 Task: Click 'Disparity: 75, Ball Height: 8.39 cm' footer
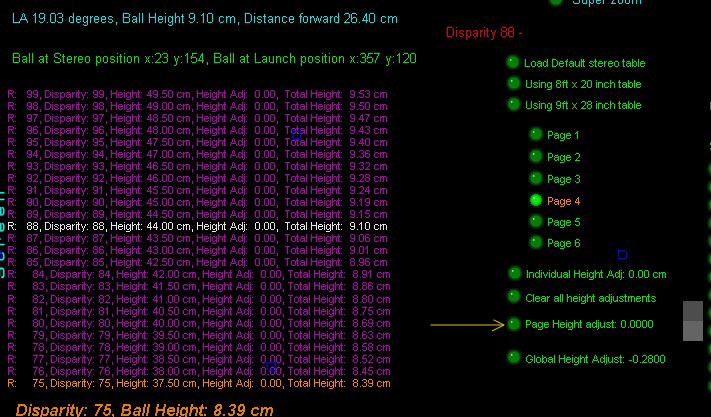[x=145, y=410]
